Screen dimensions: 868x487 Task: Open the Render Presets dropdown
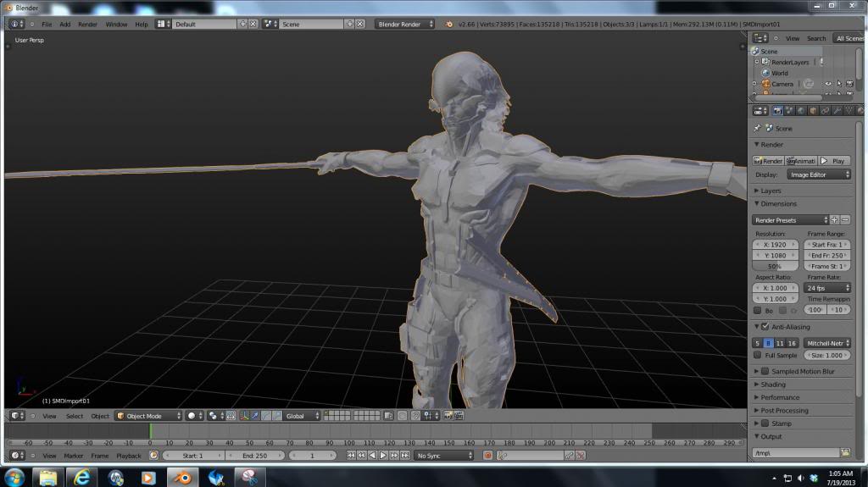(791, 220)
